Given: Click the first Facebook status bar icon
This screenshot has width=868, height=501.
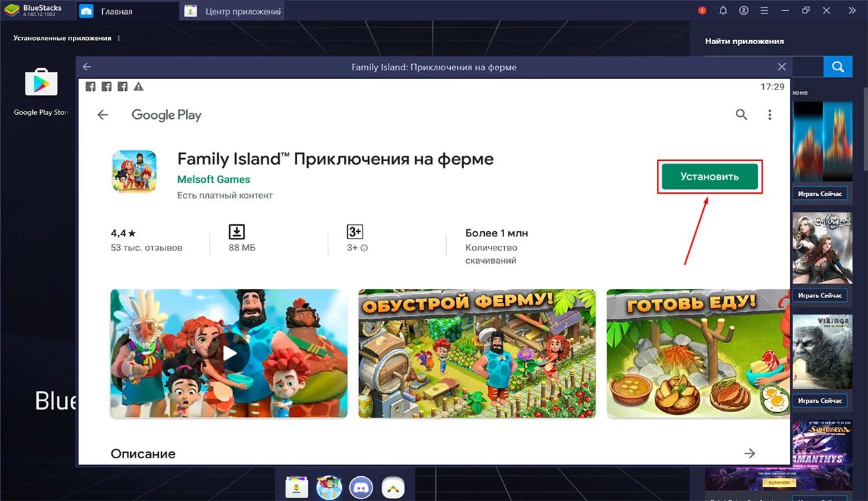Looking at the screenshot, I should [91, 87].
